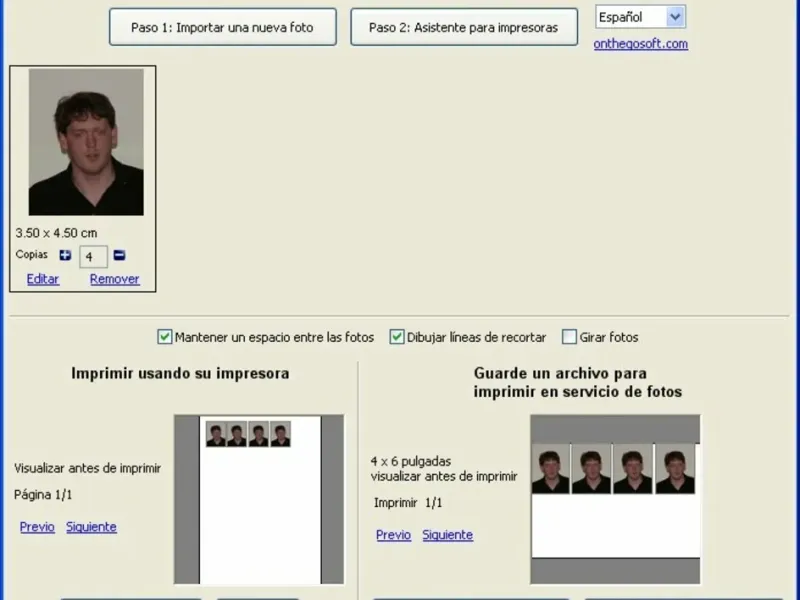Select the imported passport photo thumbnail

point(86,142)
